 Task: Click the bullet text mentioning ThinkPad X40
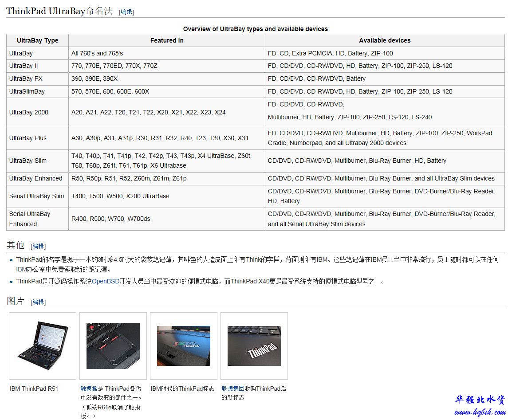200,281
